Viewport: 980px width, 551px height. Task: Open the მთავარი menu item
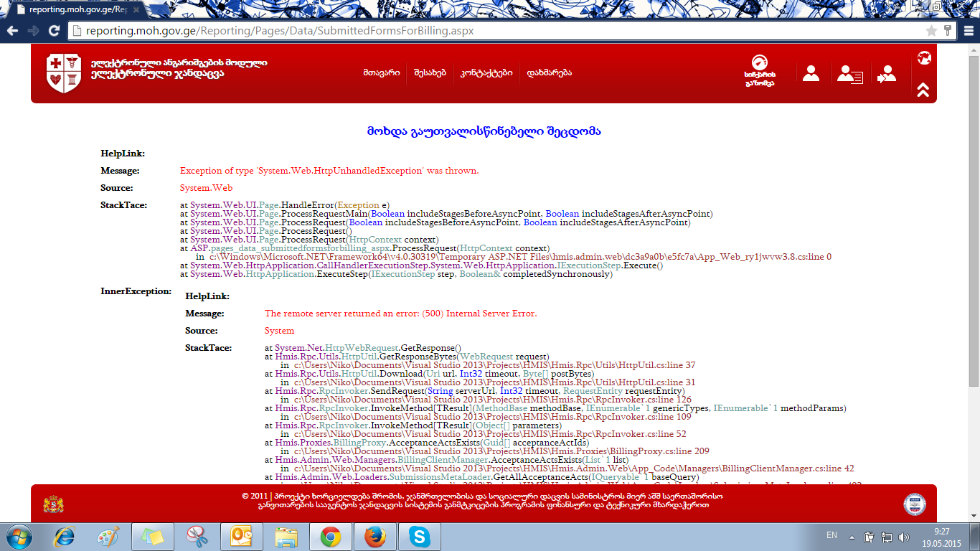coord(381,72)
